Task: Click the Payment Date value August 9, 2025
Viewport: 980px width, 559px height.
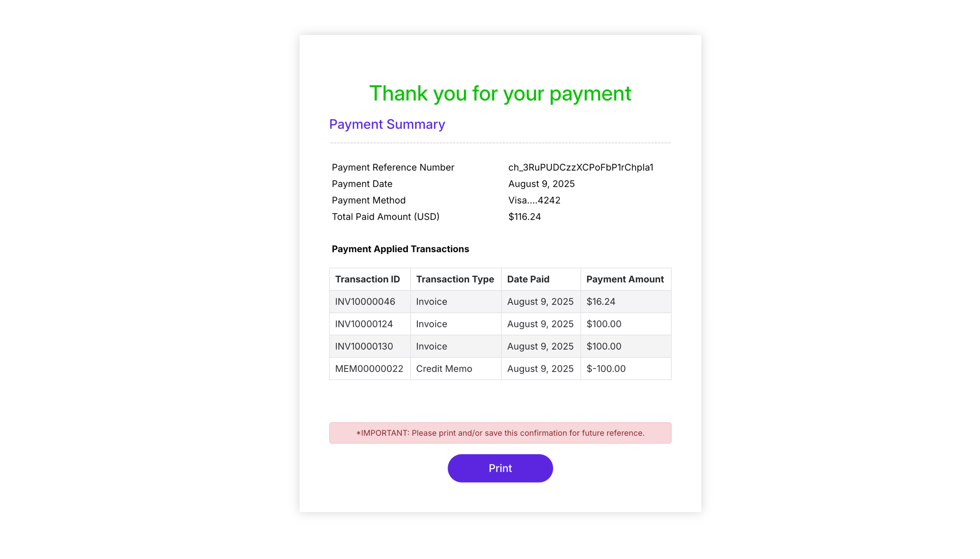Action: click(541, 184)
